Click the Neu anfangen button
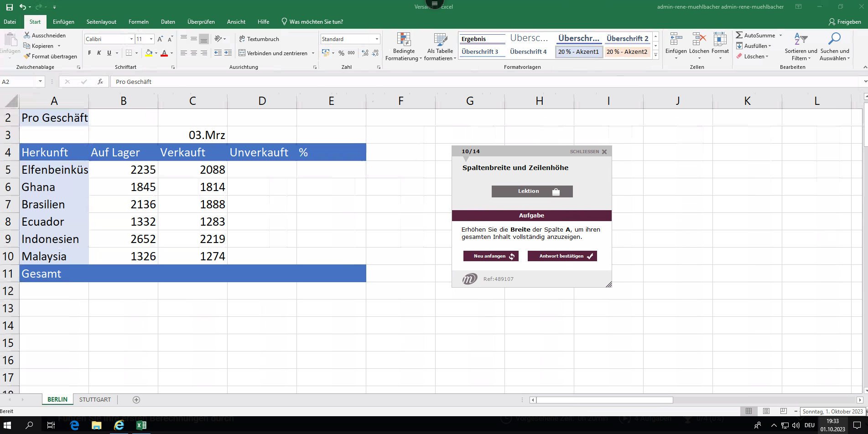Image resolution: width=868 pixels, height=434 pixels. coord(491,256)
